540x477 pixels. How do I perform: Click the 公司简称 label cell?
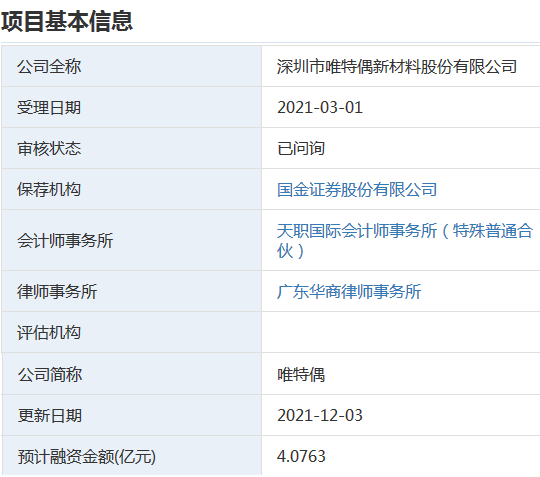pos(132,374)
